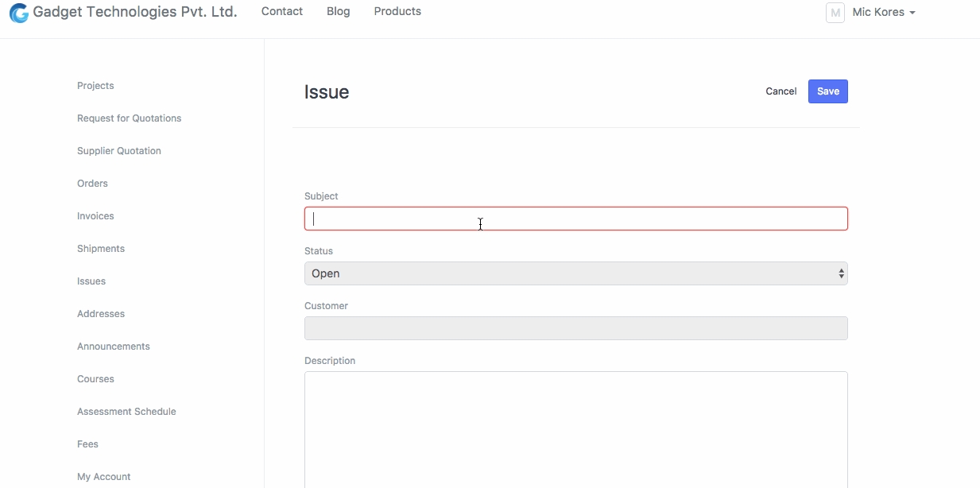Open Request for Quotations link
Image resolution: width=980 pixels, height=488 pixels.
129,118
